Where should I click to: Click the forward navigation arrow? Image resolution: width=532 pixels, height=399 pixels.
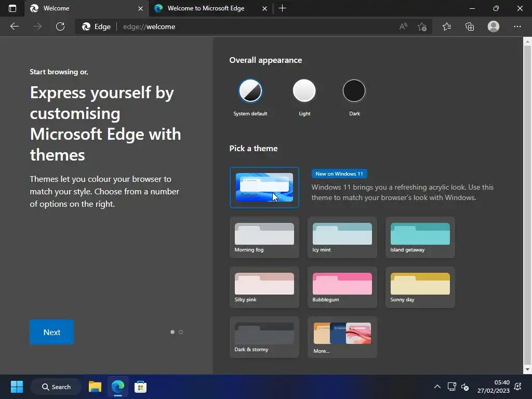pos(37,26)
